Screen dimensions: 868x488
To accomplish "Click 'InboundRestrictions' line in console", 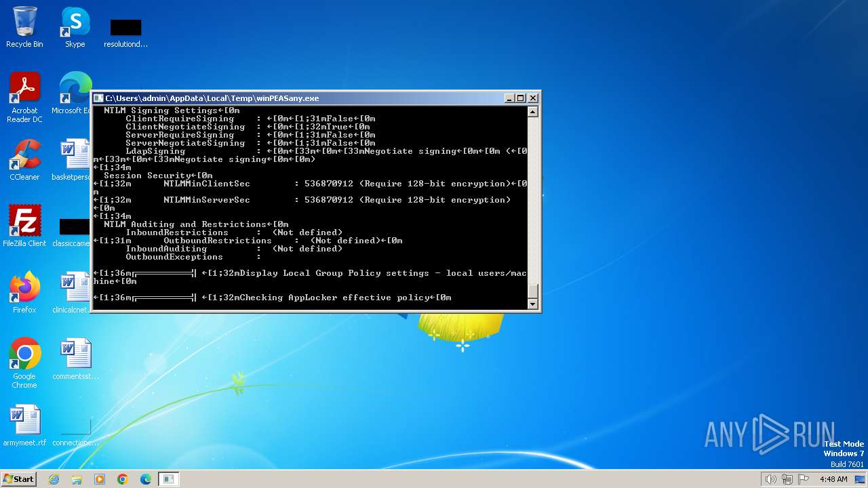I will (234, 232).
